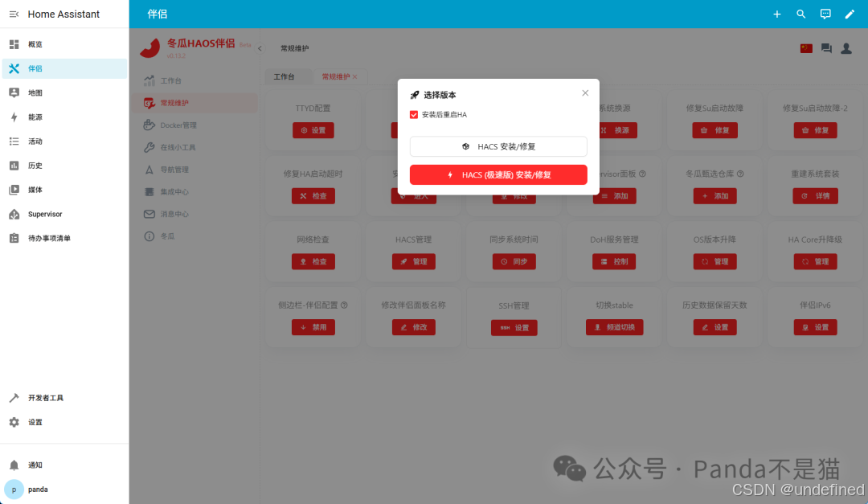Open 历史 history in sidebar
Image resolution: width=868 pixels, height=504 pixels.
click(x=64, y=166)
